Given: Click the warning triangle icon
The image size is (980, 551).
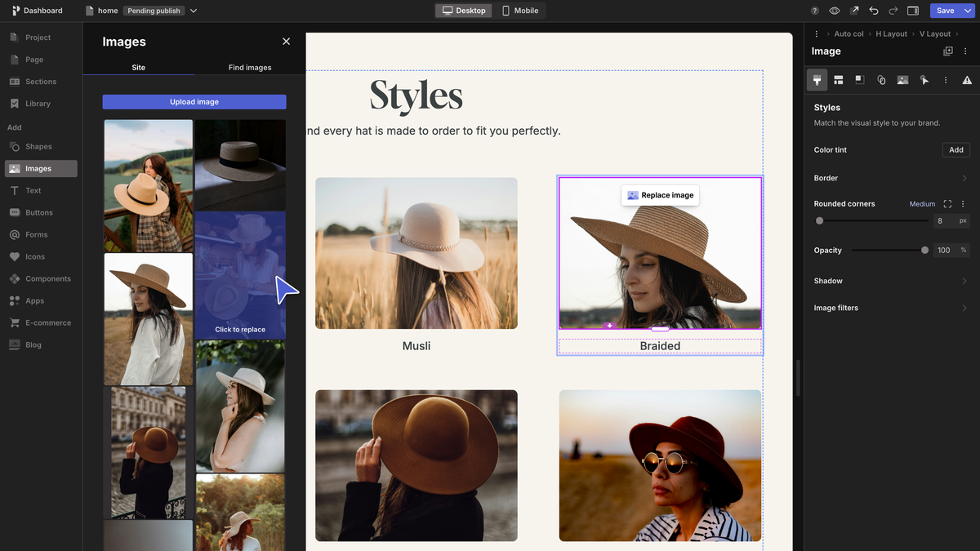Looking at the screenshot, I should click(x=967, y=80).
